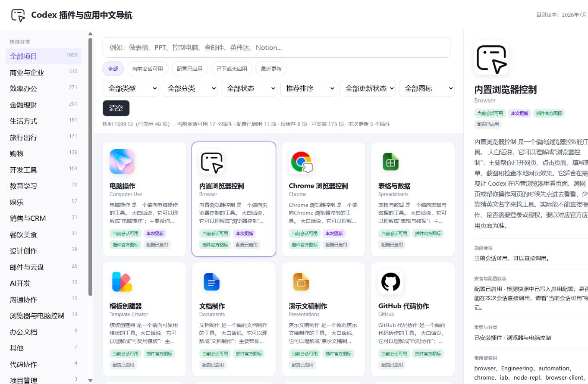Screen dimensions: 588x384
Task: Open 开发工具 category in sidebar
Action: click(x=44, y=170)
